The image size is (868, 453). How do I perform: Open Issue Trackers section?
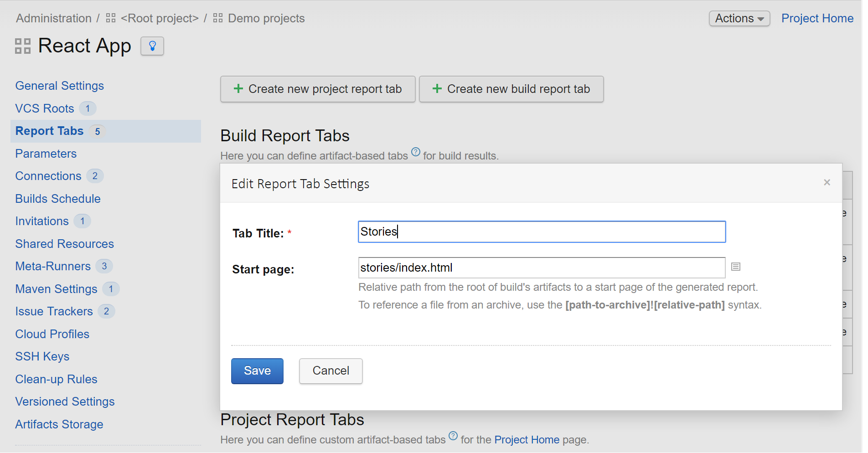[x=54, y=311]
